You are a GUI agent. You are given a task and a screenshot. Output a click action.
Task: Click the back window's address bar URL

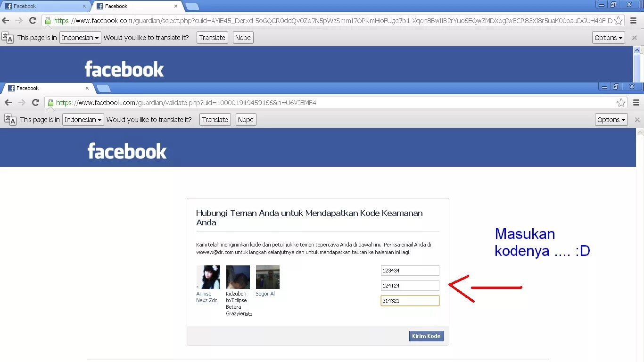coord(333,21)
